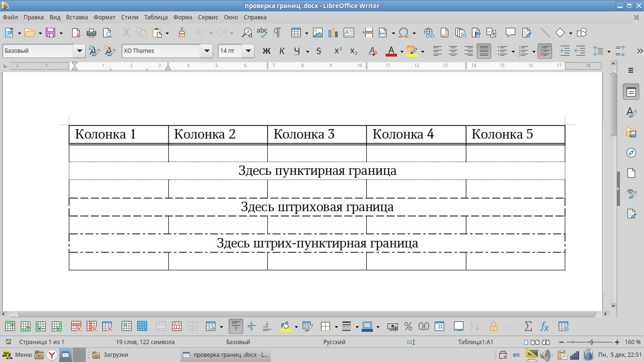Run the spelling check (abc icon)
Image resolution: width=644 pixels, height=362 pixels.
click(262, 33)
